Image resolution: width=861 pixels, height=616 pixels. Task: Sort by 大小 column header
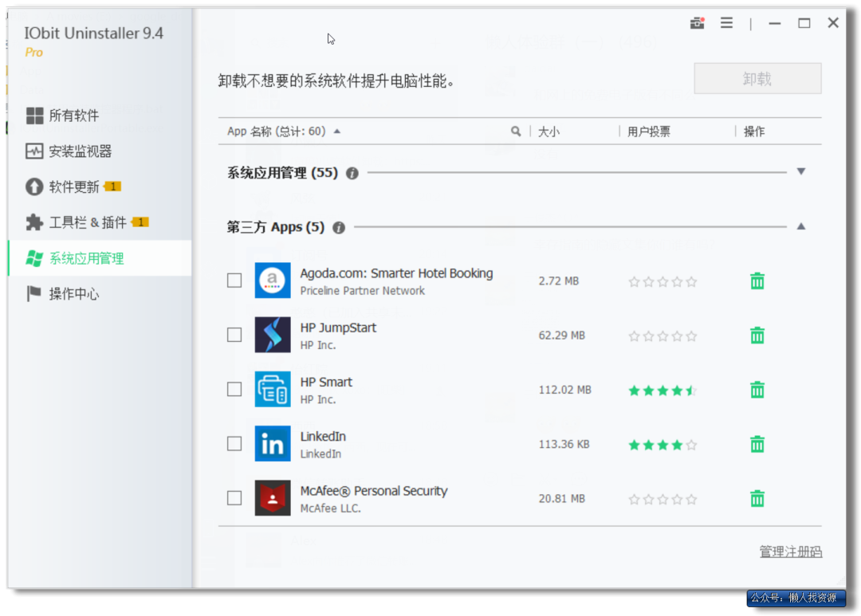tap(548, 131)
